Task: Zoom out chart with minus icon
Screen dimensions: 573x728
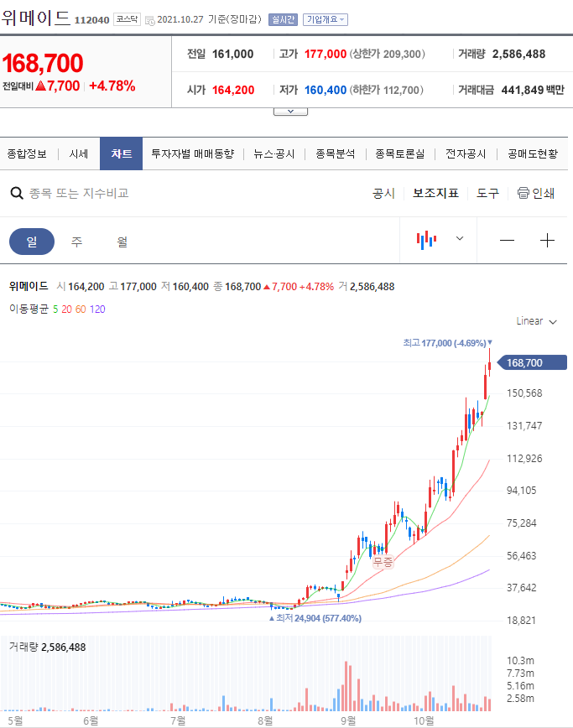Action: (x=507, y=241)
